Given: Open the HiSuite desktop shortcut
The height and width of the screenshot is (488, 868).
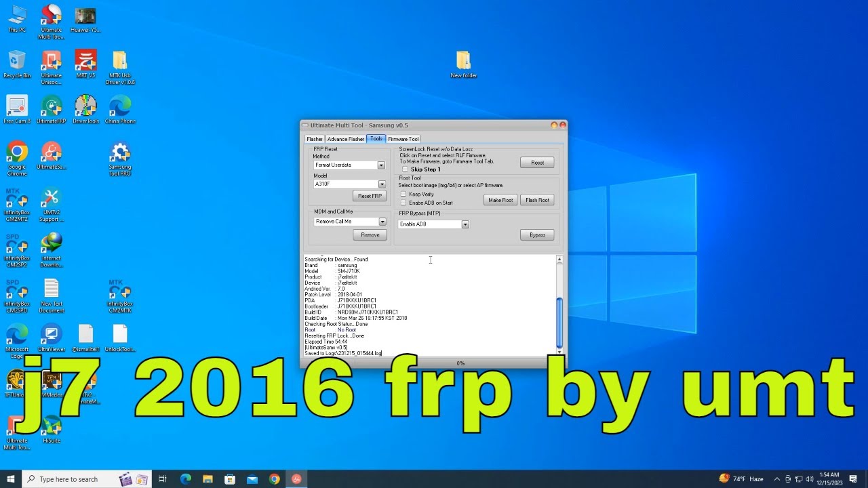Looking at the screenshot, I should 51,427.
